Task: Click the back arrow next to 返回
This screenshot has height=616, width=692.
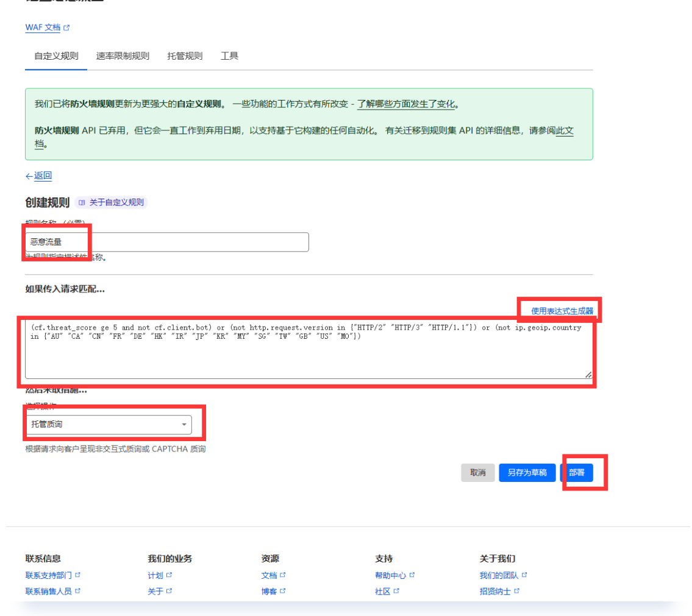Action: (29, 176)
